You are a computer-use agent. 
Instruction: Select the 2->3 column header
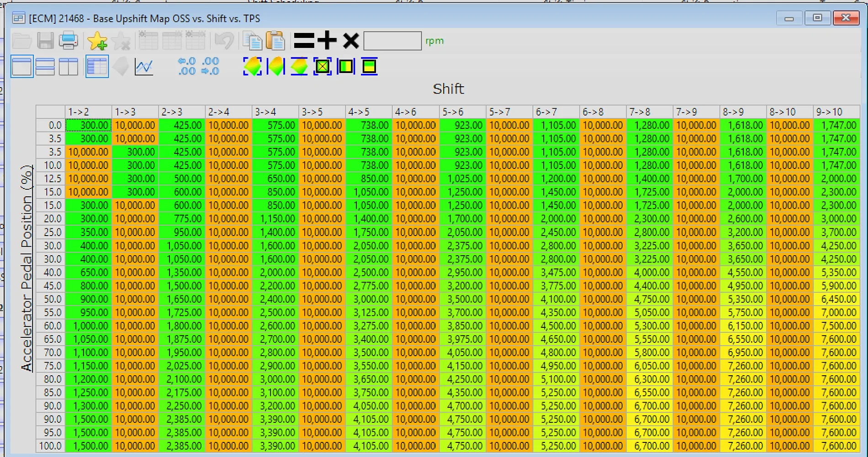[x=182, y=112]
